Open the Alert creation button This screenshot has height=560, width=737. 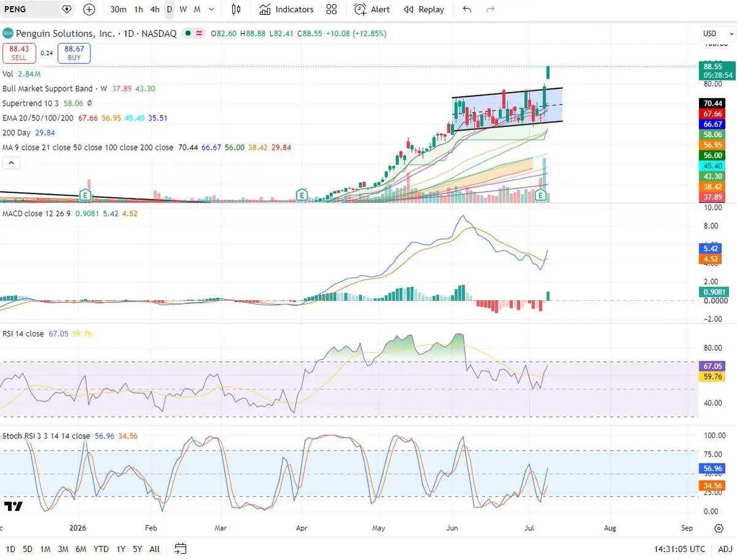(372, 9)
